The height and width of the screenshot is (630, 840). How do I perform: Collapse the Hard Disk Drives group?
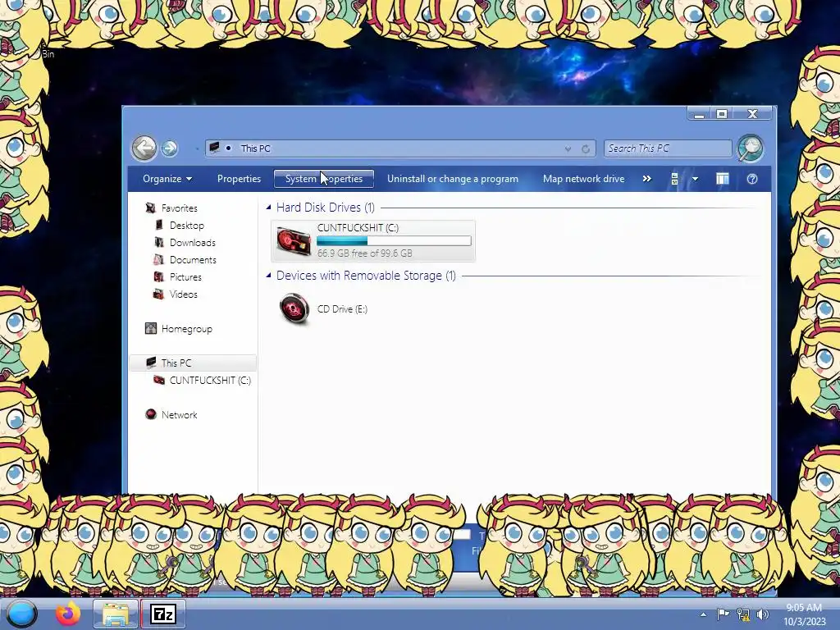268,207
